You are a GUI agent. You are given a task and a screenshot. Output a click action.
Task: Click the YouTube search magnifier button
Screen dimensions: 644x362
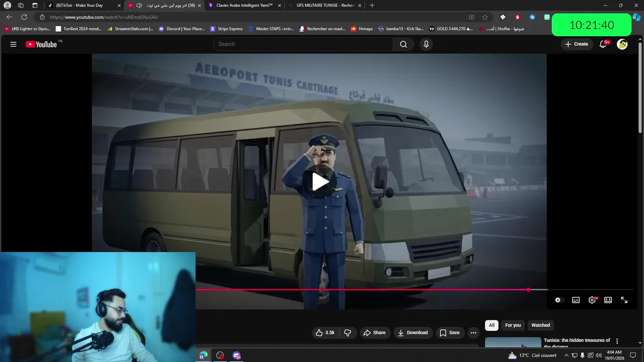[404, 44]
